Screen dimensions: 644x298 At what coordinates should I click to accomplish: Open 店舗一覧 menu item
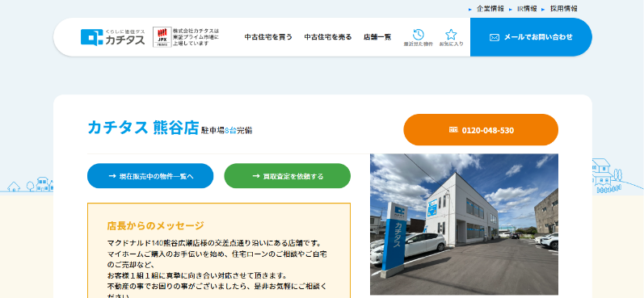click(x=377, y=37)
